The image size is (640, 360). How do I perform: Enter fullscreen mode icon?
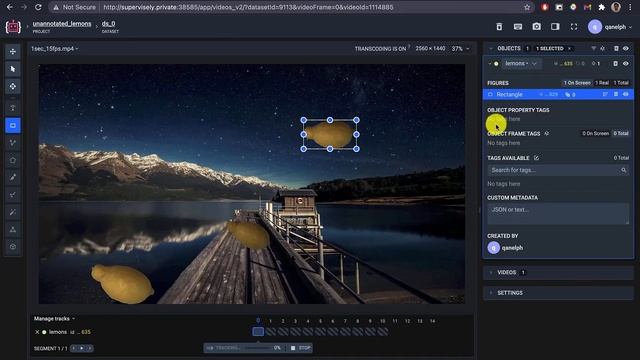(574, 27)
